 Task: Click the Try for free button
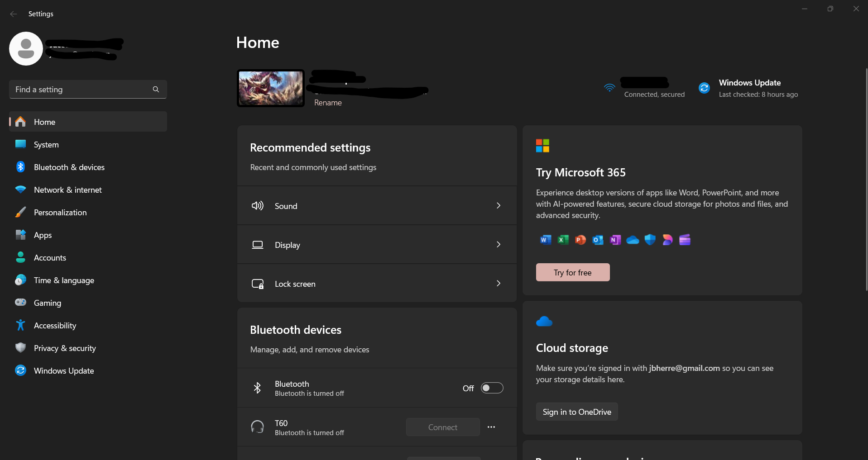click(x=572, y=272)
